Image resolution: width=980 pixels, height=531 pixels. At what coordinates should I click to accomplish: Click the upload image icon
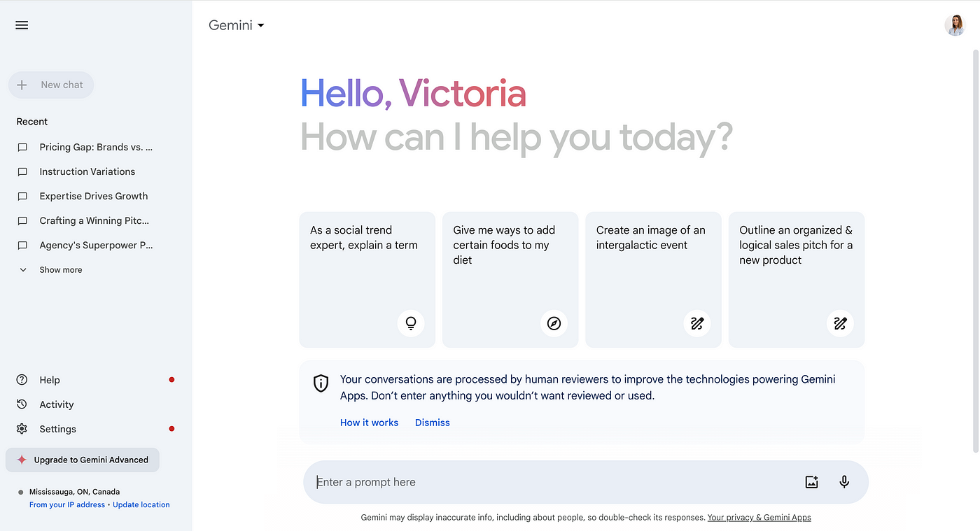[811, 482]
